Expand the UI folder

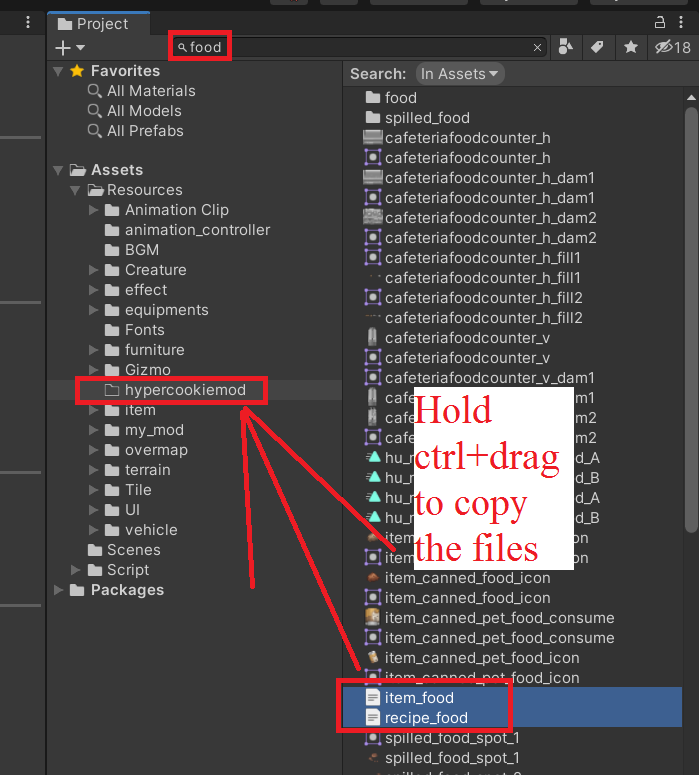tap(93, 510)
